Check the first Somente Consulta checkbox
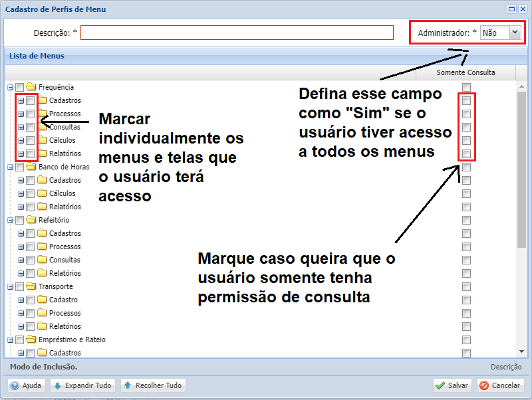The width and height of the screenshot is (532, 400). click(x=466, y=87)
